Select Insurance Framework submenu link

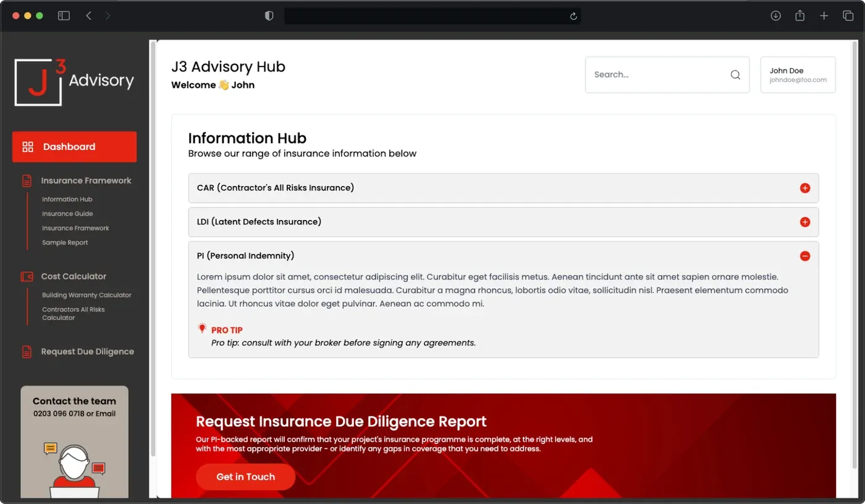75,228
